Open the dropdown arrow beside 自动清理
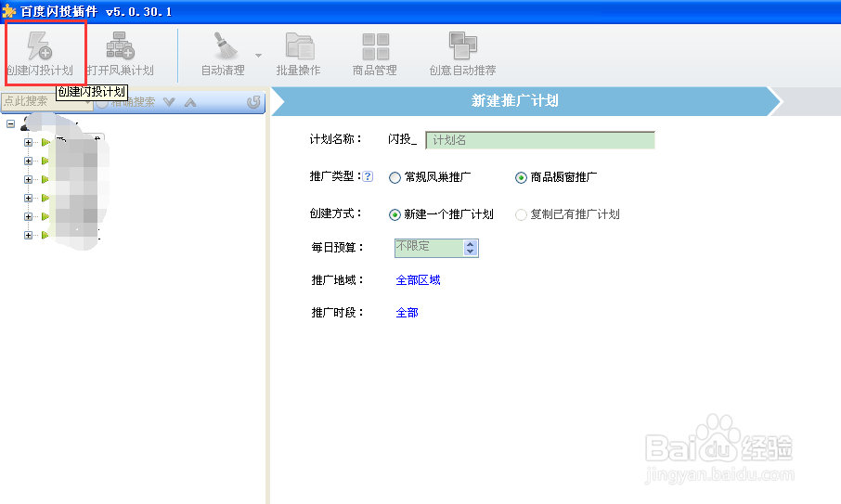Screen dimensions: 841x504 click(x=259, y=55)
